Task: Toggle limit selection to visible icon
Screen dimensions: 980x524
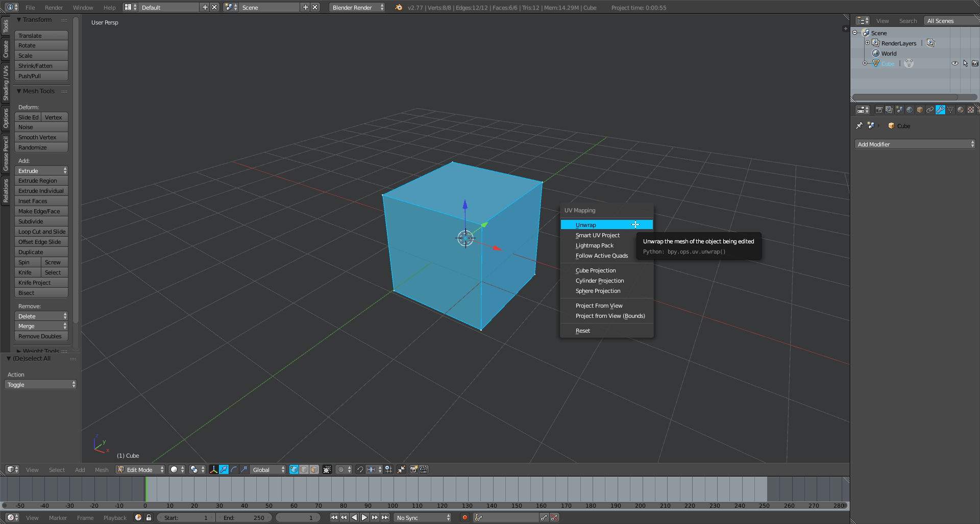Action: coord(327,469)
